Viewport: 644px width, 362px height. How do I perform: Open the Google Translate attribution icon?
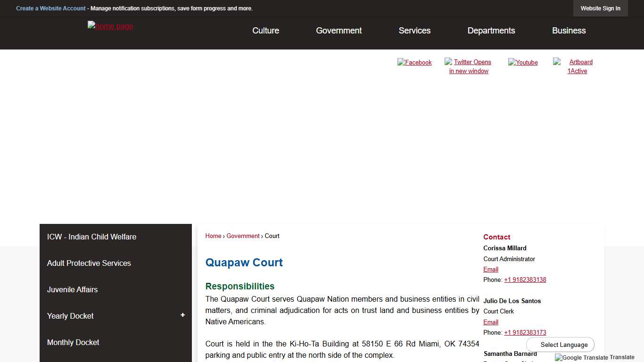[x=594, y=358]
